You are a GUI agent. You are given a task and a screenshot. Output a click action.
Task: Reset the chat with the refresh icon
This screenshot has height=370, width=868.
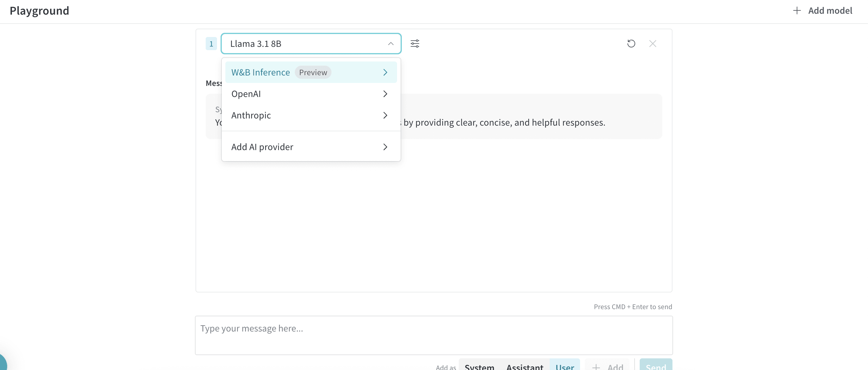click(x=631, y=44)
